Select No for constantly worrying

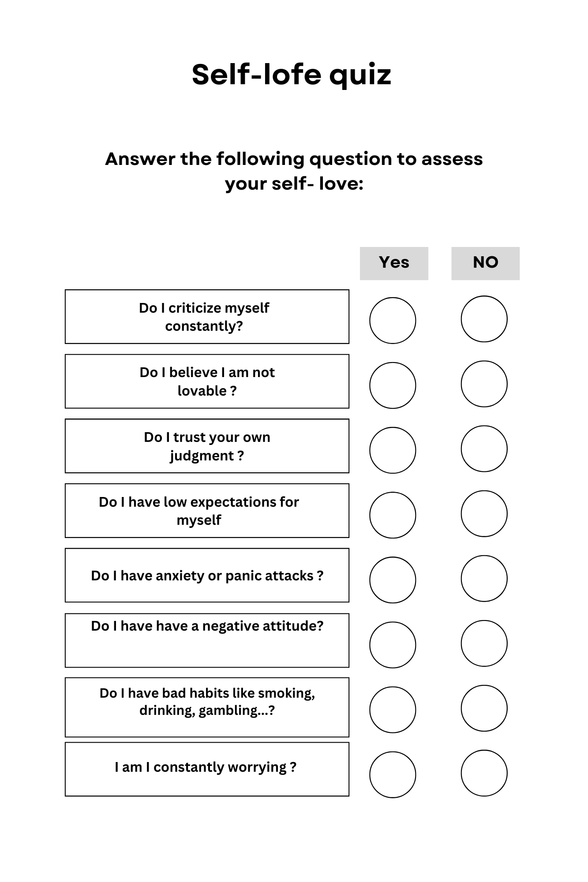click(x=484, y=773)
